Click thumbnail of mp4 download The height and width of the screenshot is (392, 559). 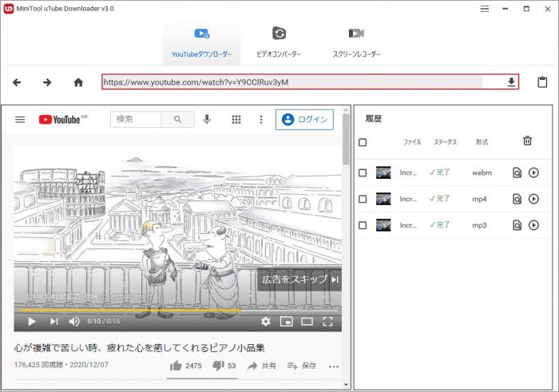tap(383, 199)
